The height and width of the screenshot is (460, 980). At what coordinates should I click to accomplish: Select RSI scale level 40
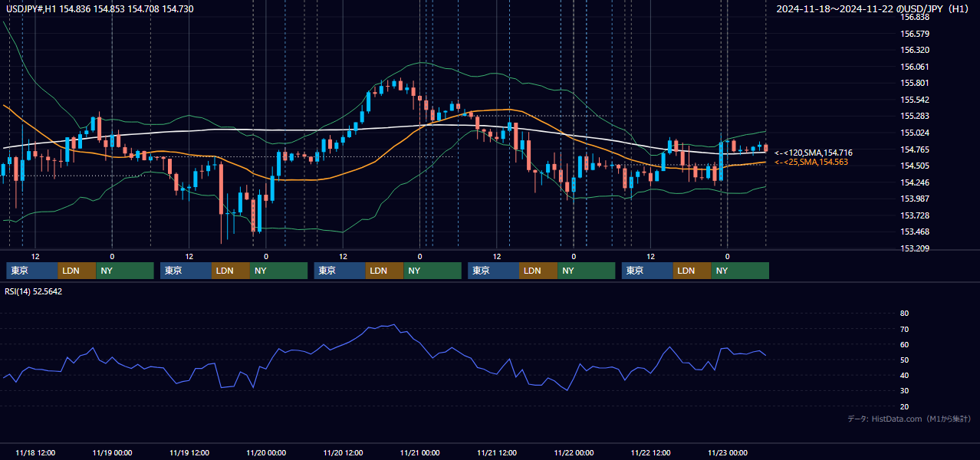tap(904, 375)
